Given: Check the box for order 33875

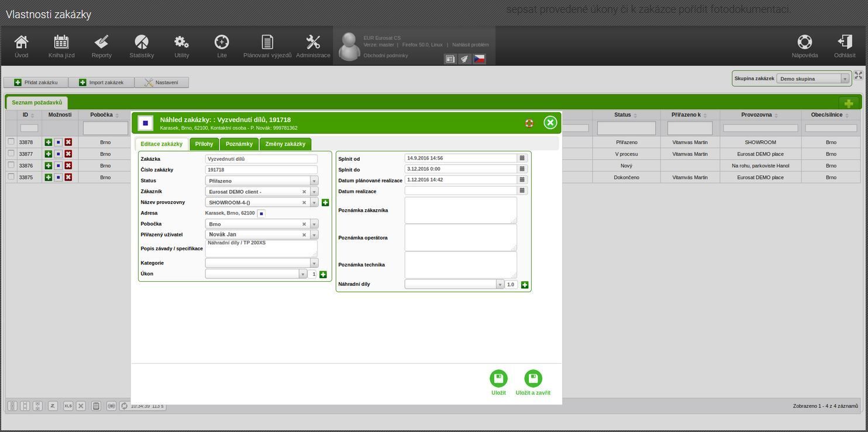Looking at the screenshot, I should [x=11, y=177].
